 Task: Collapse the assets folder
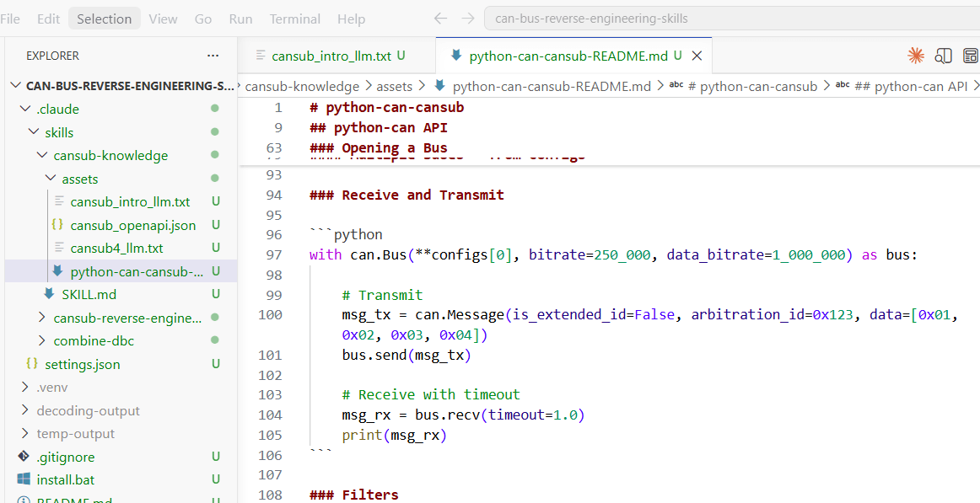tap(51, 179)
